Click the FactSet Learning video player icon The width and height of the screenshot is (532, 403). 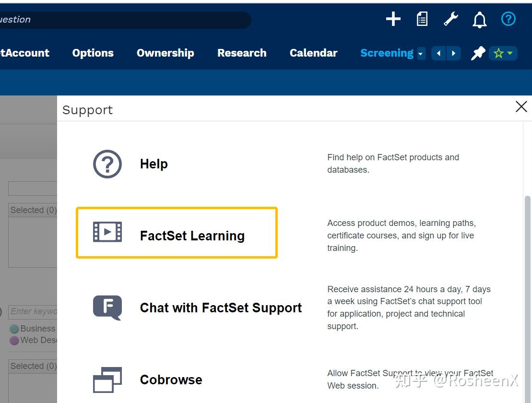pos(106,232)
